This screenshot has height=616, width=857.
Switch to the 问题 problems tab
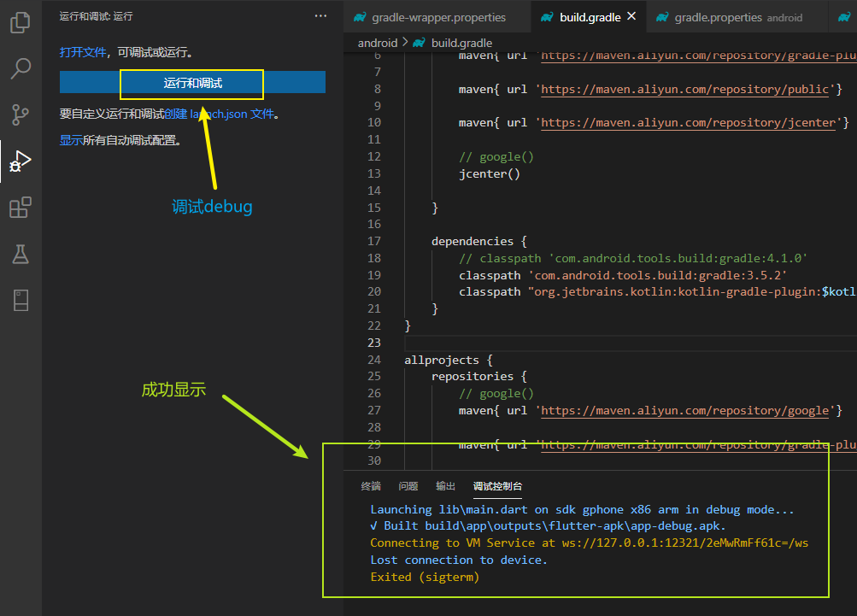(x=408, y=486)
